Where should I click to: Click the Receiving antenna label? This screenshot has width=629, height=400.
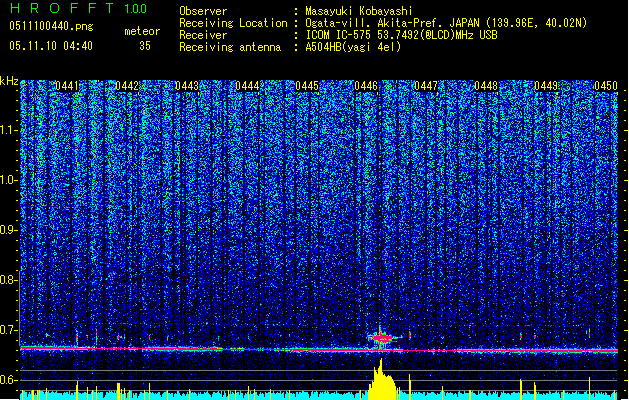(230, 47)
